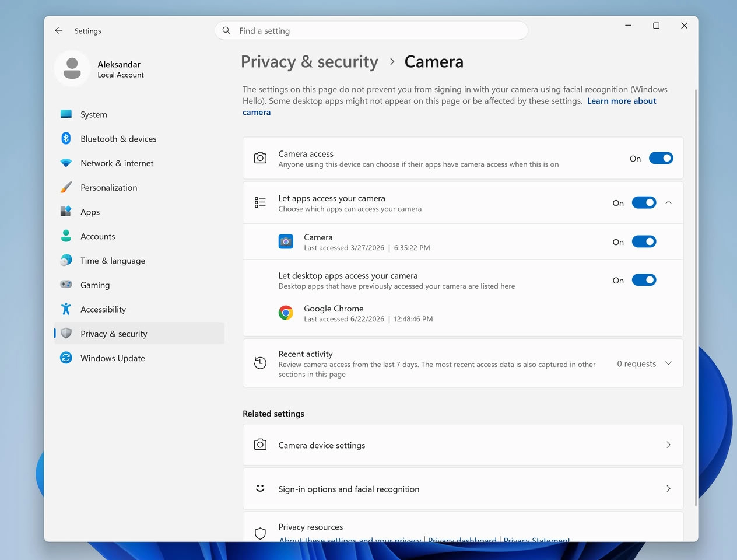The width and height of the screenshot is (737, 560).
Task: Click the Google Chrome icon
Action: 286,313
